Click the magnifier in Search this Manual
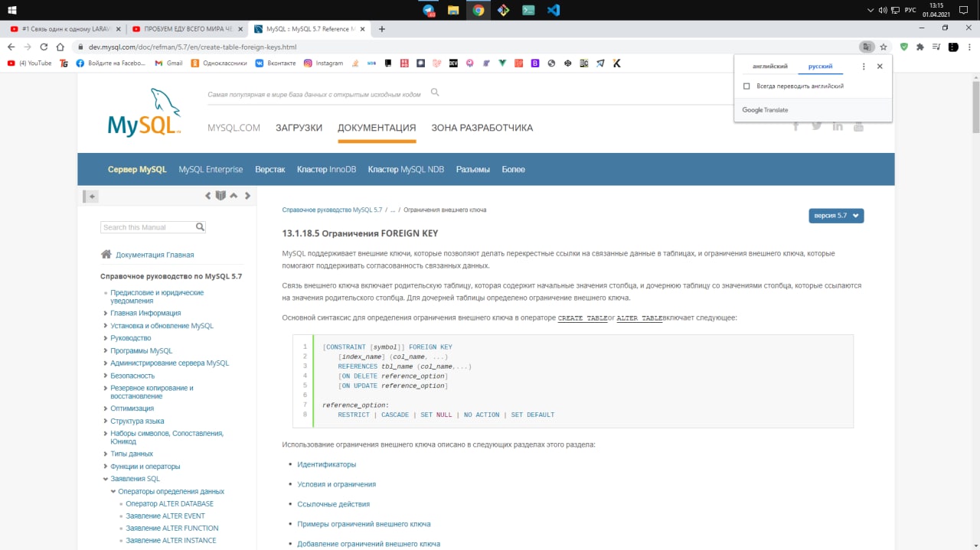Viewport: 980px width, 550px height. pyautogui.click(x=200, y=227)
